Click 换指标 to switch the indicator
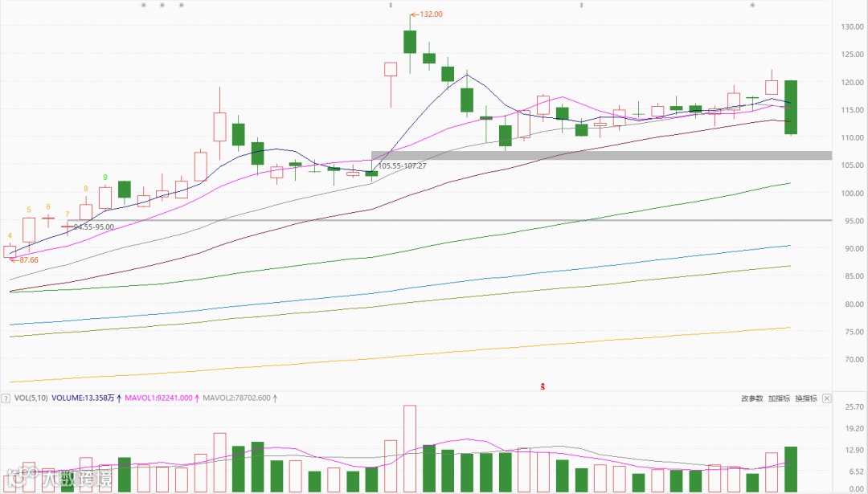The height and width of the screenshot is (494, 868). (x=806, y=398)
